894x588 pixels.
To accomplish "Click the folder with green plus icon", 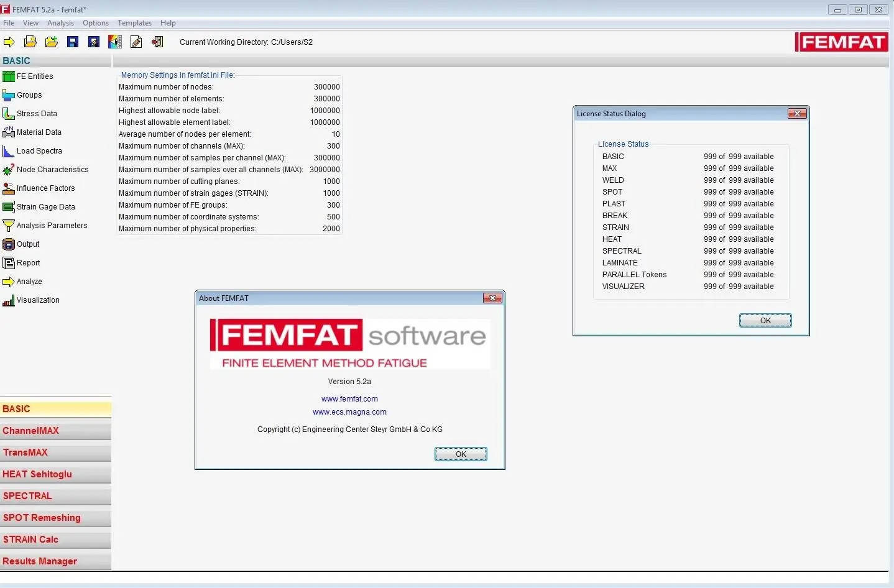I will click(52, 42).
